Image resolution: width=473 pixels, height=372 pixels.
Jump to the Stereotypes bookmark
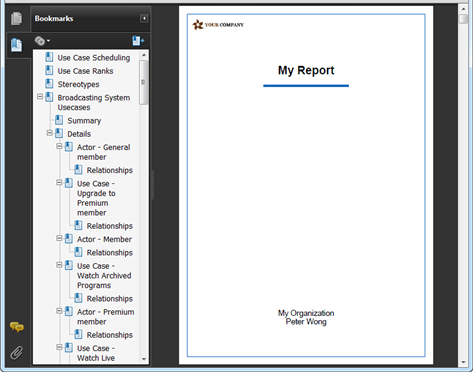(78, 84)
